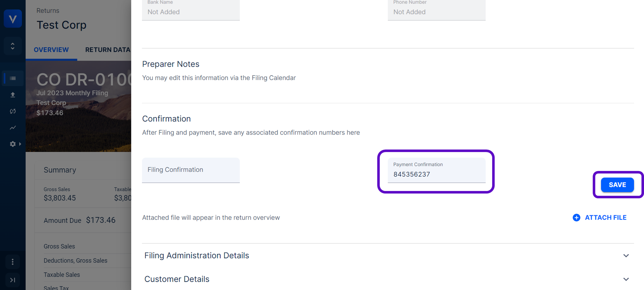Image resolution: width=644 pixels, height=290 pixels.
Task: Click the Payment Confirmation field
Action: (436, 171)
